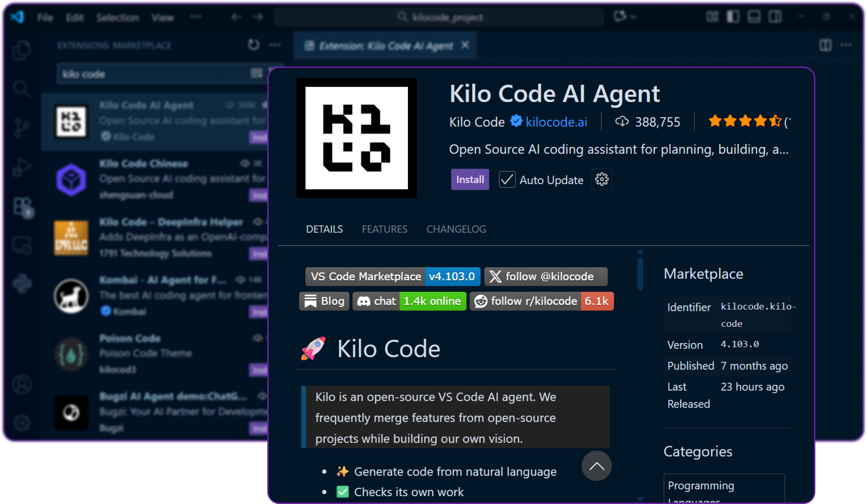Join the Discord chat with 1.4k online

pyautogui.click(x=409, y=301)
